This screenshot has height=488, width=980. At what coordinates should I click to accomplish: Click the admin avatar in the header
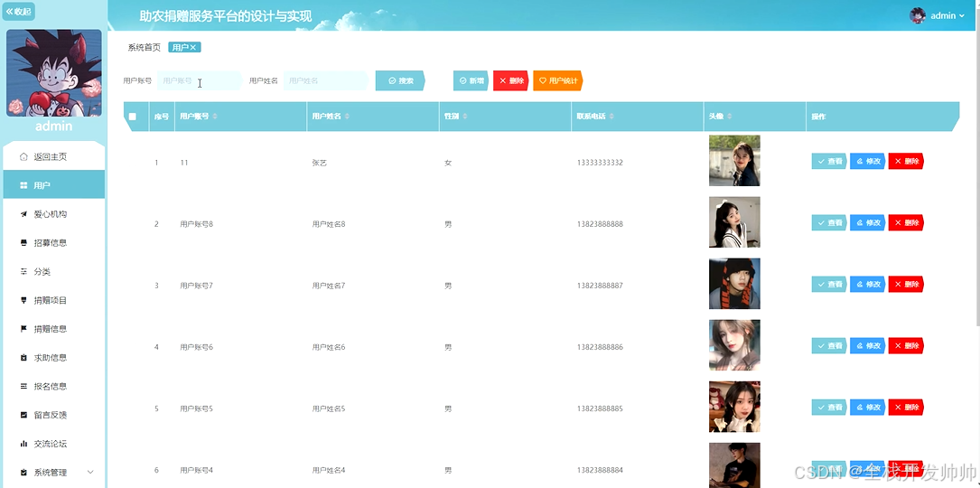[x=918, y=15]
